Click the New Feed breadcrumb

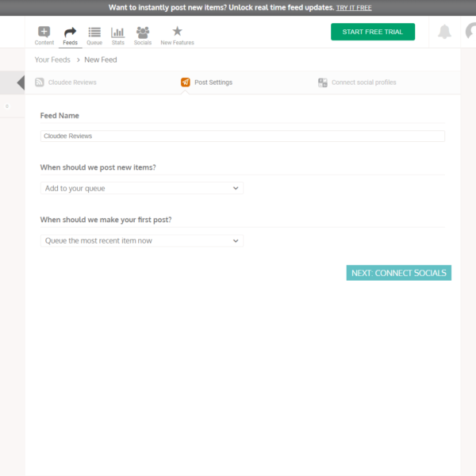pos(101,59)
